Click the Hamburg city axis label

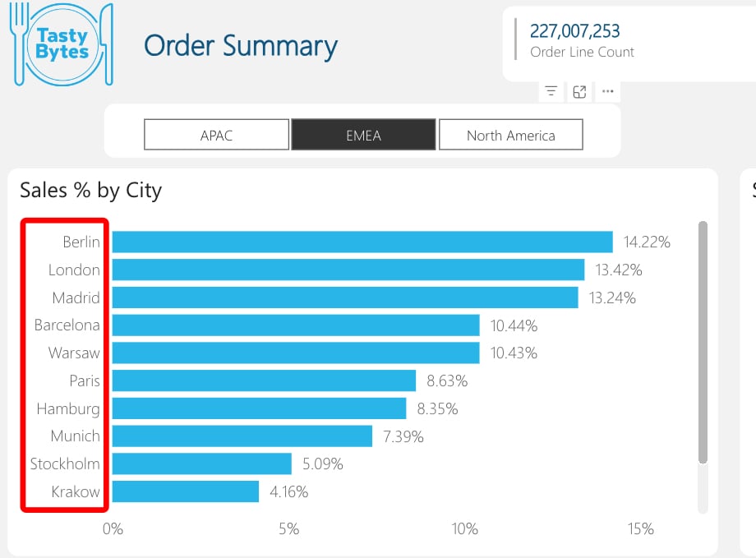point(68,408)
